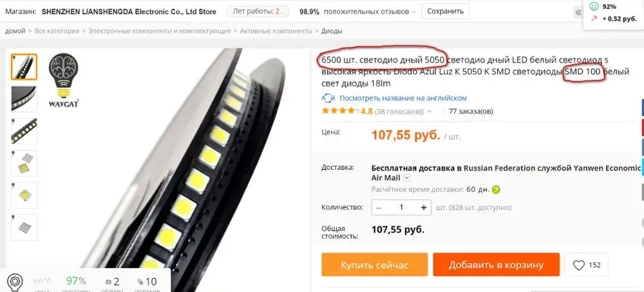Click the translation icon beside English title link

click(x=328, y=98)
